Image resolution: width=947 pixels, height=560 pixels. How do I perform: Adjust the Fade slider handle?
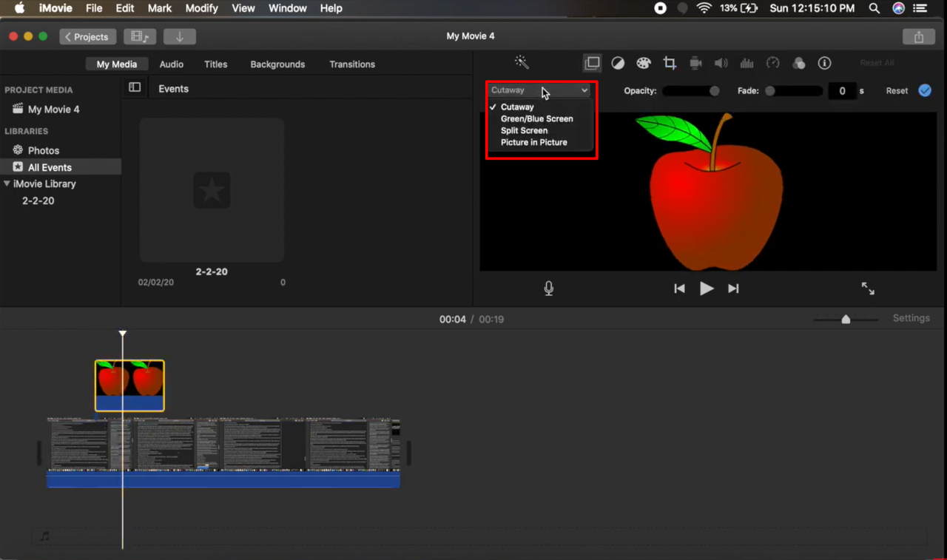[x=770, y=91]
